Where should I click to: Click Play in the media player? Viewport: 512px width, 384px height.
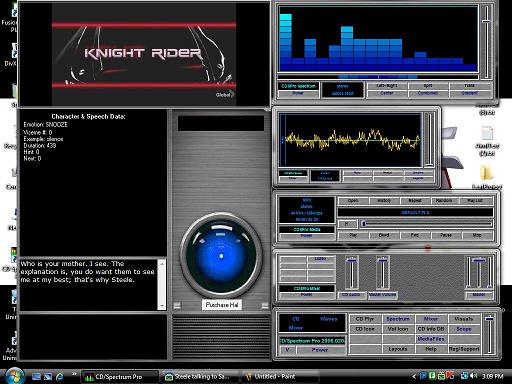353,235
